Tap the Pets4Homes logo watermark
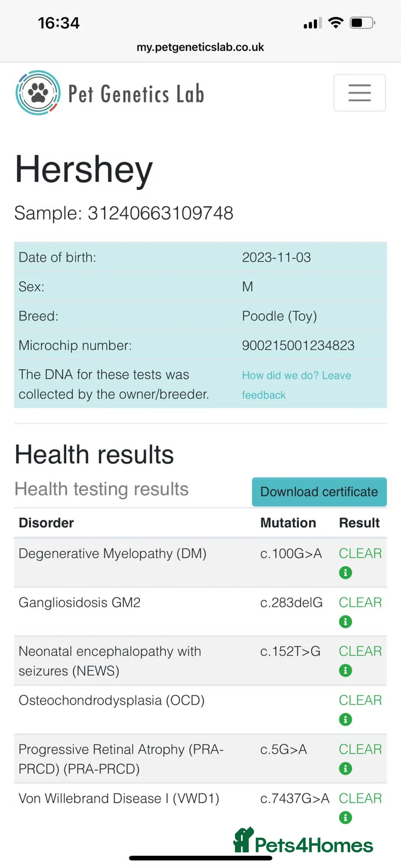The image size is (401, 868). 303,841
